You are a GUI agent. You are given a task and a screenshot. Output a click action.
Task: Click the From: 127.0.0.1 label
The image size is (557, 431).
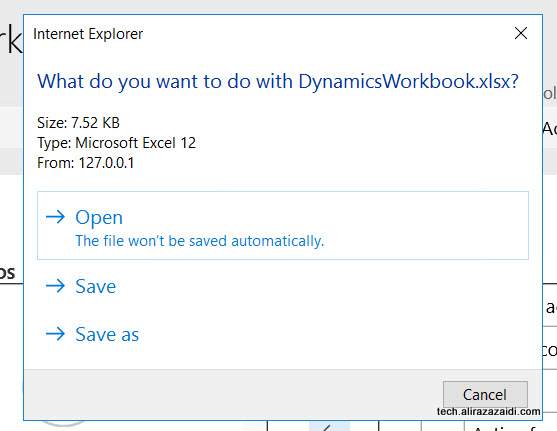tap(86, 163)
